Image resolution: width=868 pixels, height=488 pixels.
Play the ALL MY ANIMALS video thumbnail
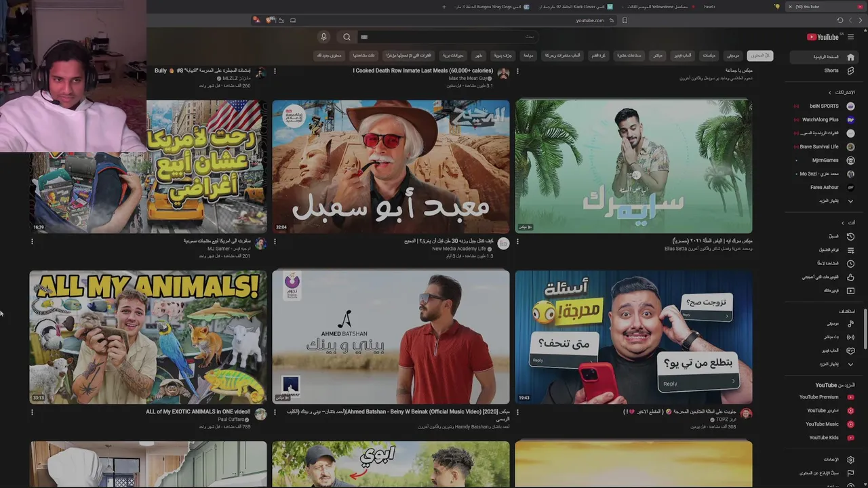pyautogui.click(x=148, y=338)
